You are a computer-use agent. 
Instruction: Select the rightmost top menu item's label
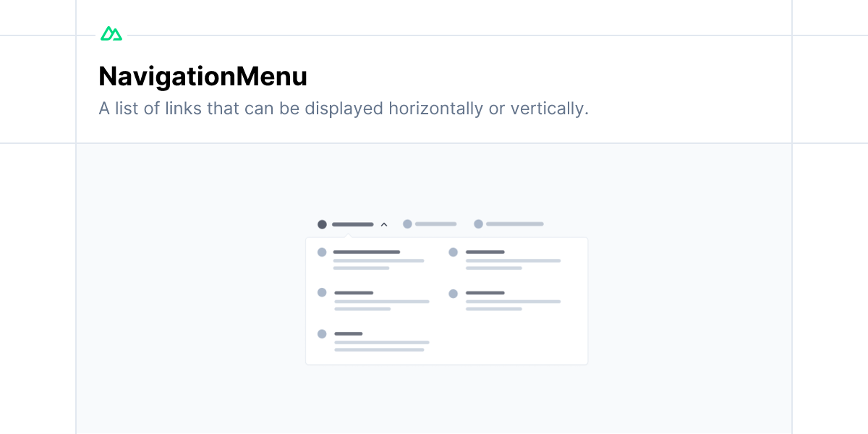(x=514, y=224)
